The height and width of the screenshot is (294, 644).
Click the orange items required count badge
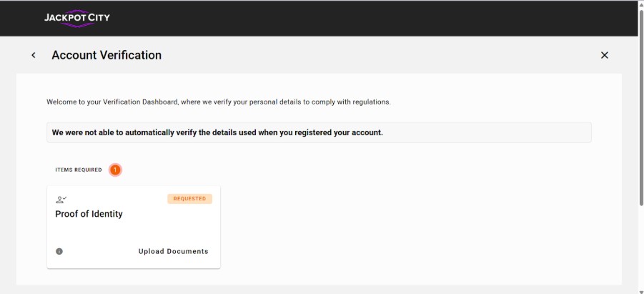coord(116,170)
